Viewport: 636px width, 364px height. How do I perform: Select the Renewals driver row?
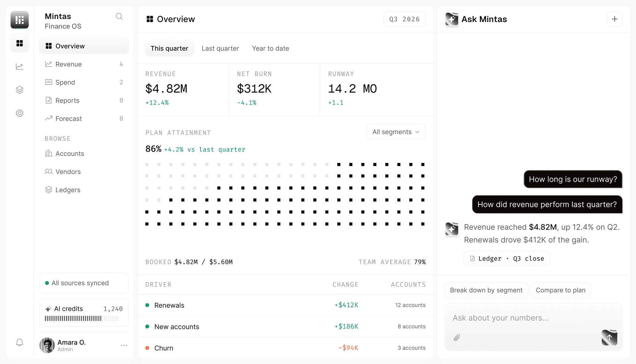[285, 305]
